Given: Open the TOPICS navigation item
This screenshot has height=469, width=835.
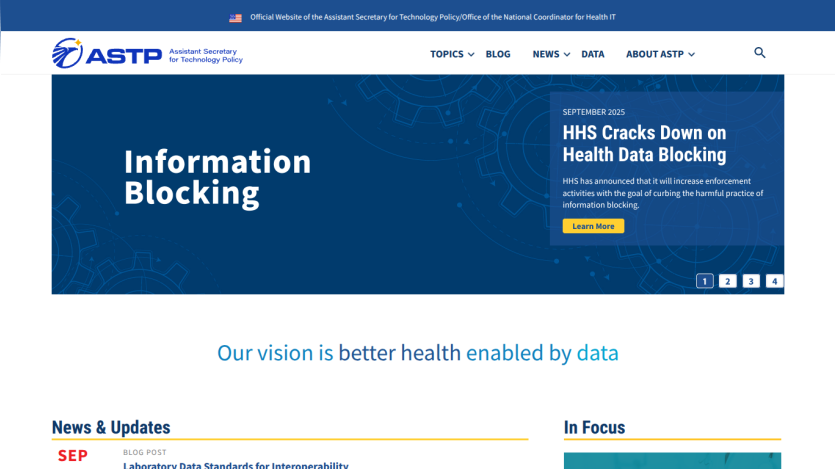Looking at the screenshot, I should [x=447, y=54].
